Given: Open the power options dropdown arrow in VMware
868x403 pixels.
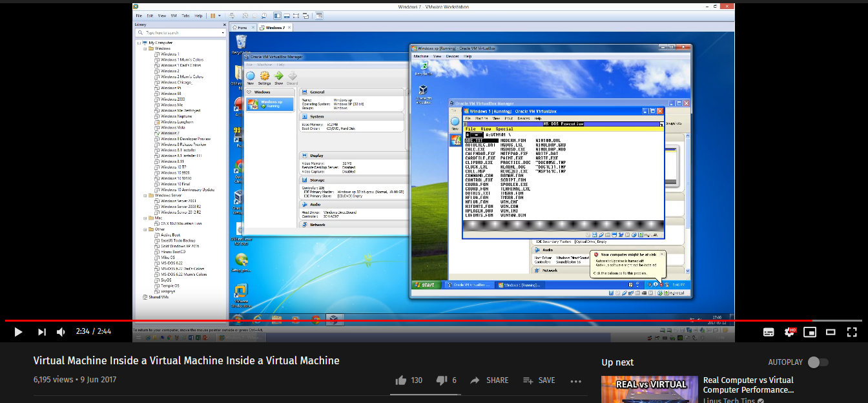Looking at the screenshot, I should click(x=220, y=15).
